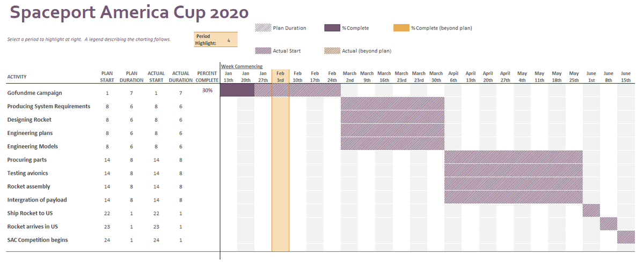Click the March 30th week header
Image resolution: width=644 pixels, height=269 pixels.
(x=436, y=77)
